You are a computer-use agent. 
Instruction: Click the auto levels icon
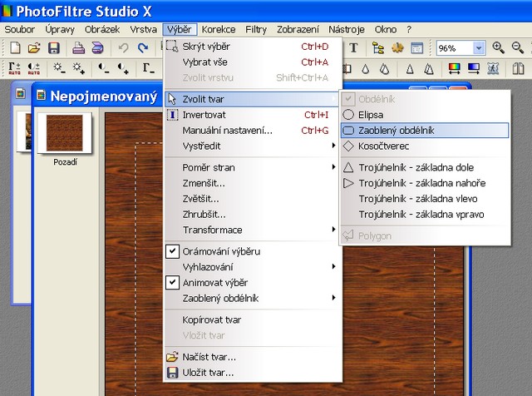[x=15, y=68]
